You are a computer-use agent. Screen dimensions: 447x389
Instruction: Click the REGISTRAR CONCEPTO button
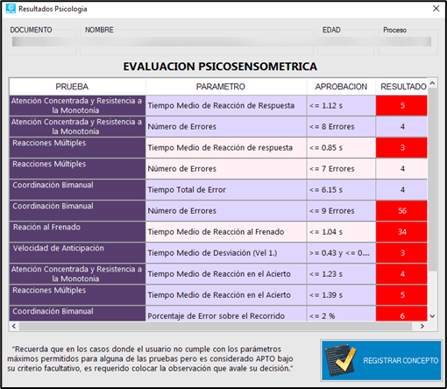(381, 360)
